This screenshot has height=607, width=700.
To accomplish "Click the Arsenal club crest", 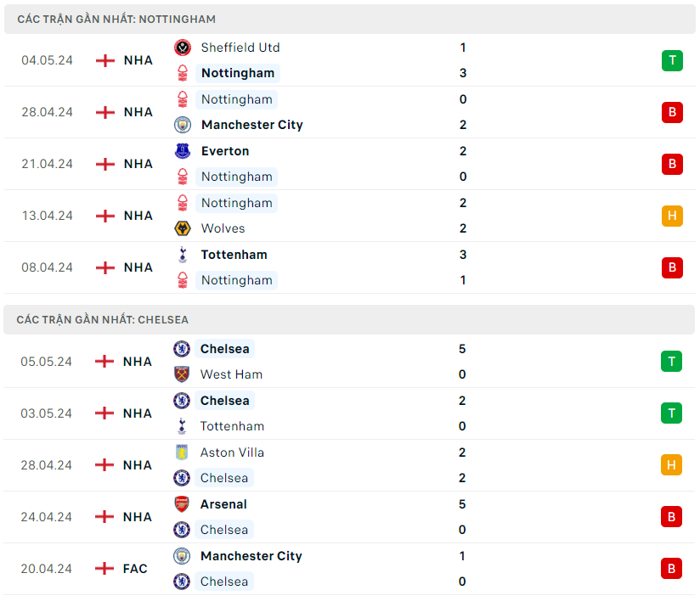I will pyautogui.click(x=182, y=504).
